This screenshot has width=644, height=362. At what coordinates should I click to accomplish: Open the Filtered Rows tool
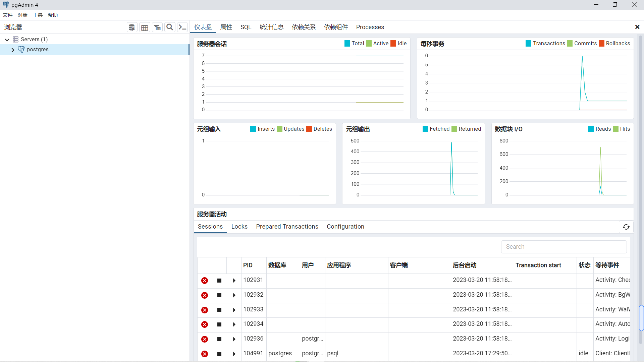tap(157, 27)
